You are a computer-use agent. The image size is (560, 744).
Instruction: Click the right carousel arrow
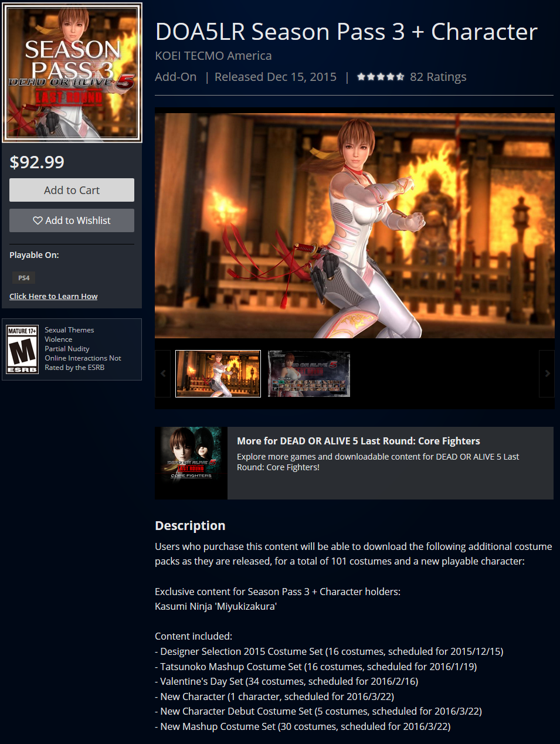click(547, 373)
